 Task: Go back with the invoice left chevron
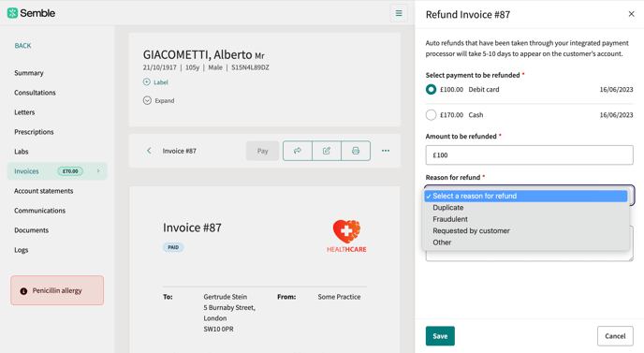click(x=149, y=151)
